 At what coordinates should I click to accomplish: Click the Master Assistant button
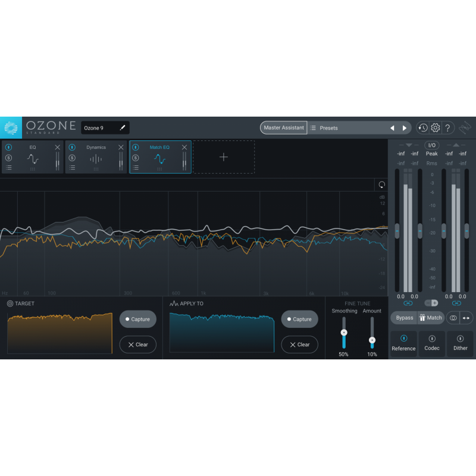point(284,128)
